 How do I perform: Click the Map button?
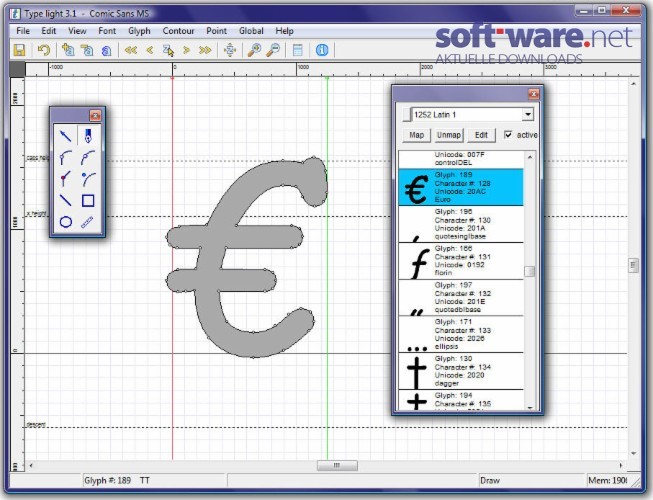416,135
